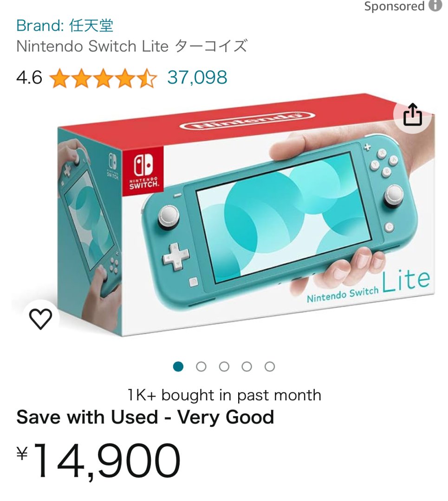Open the 37,098 customer reviews link
Viewport: 448px width, 501px height.
[197, 77]
